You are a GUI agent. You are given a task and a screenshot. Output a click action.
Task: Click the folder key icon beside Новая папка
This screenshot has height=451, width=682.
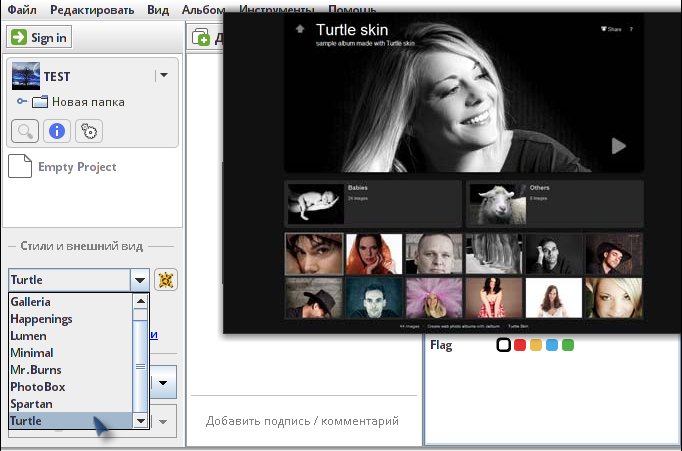click(x=22, y=101)
